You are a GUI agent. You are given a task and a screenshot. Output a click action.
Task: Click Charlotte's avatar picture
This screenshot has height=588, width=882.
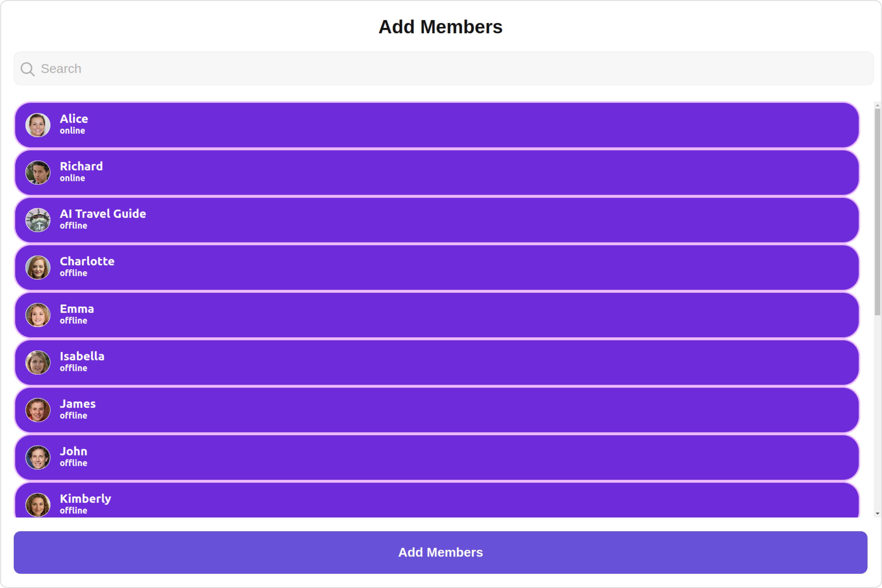[x=38, y=267]
